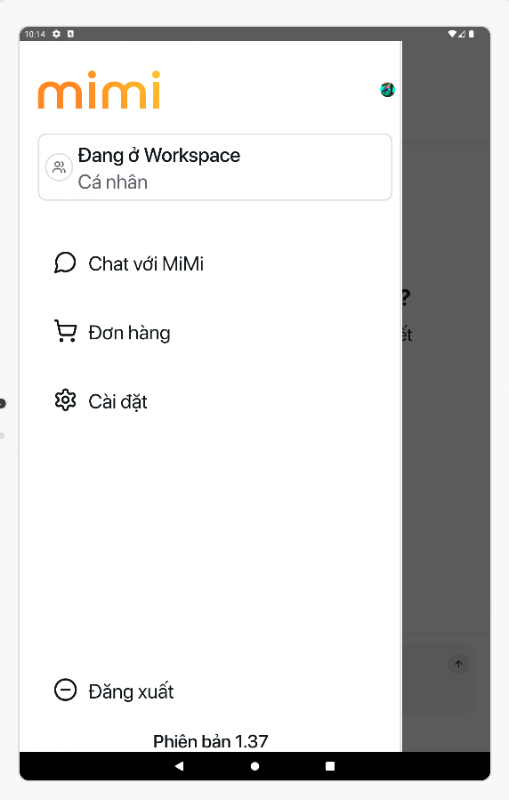Tap the Android recents square
The image size is (509, 800).
click(x=330, y=766)
